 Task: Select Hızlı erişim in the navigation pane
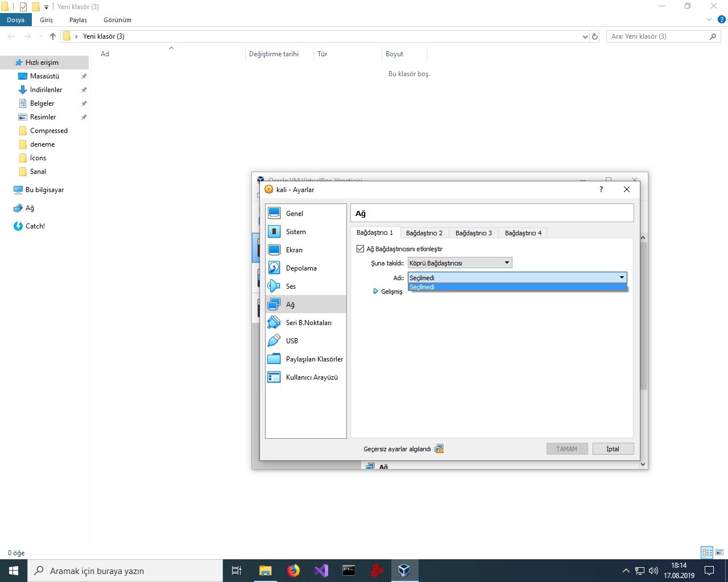pyautogui.click(x=44, y=63)
